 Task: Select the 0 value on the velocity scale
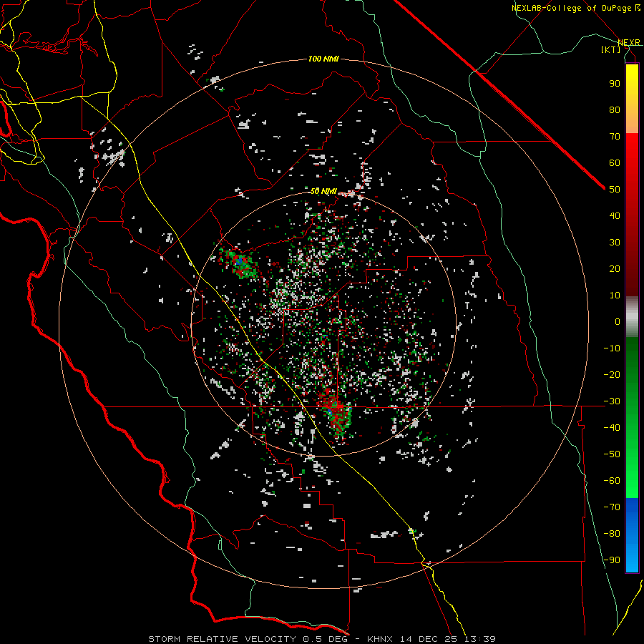tap(618, 321)
